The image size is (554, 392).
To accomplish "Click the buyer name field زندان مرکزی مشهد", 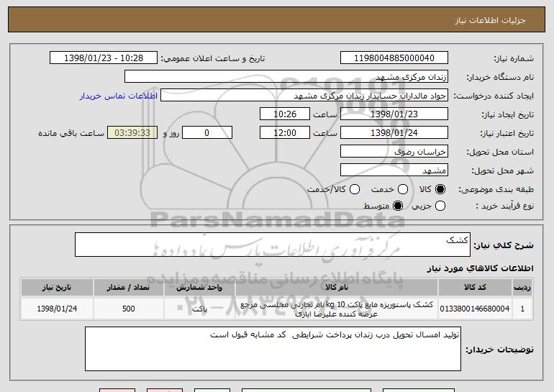I will 286,77.
